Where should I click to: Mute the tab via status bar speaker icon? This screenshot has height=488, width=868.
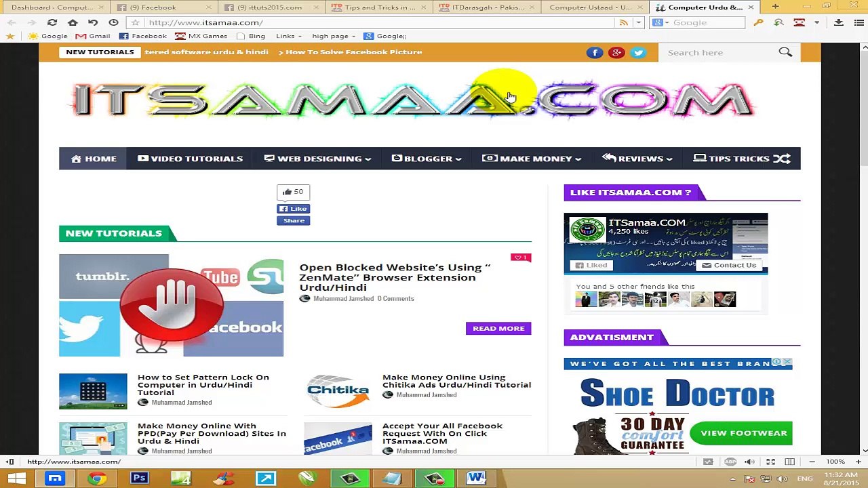[x=749, y=462]
